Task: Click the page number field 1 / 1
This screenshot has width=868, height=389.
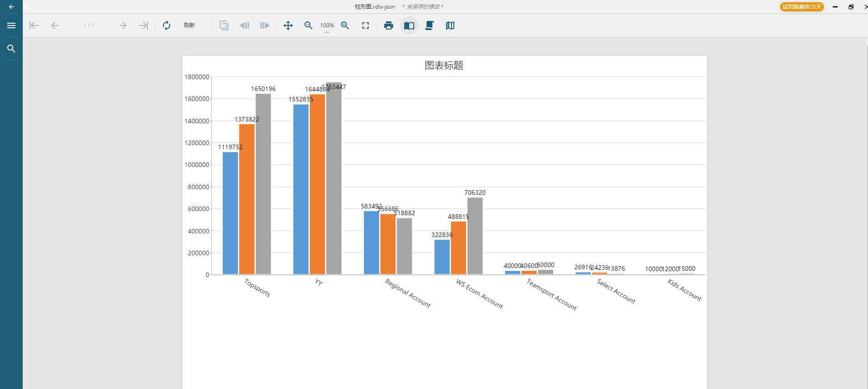Action: (88, 25)
